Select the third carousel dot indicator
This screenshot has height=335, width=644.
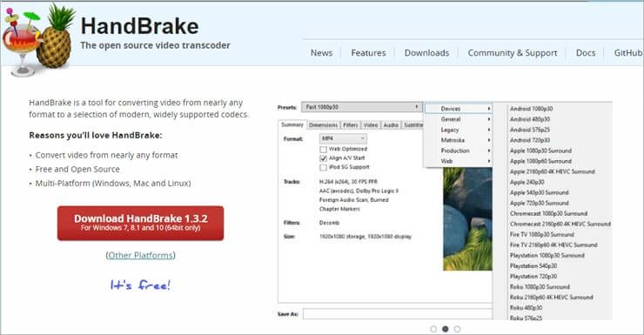(457, 329)
